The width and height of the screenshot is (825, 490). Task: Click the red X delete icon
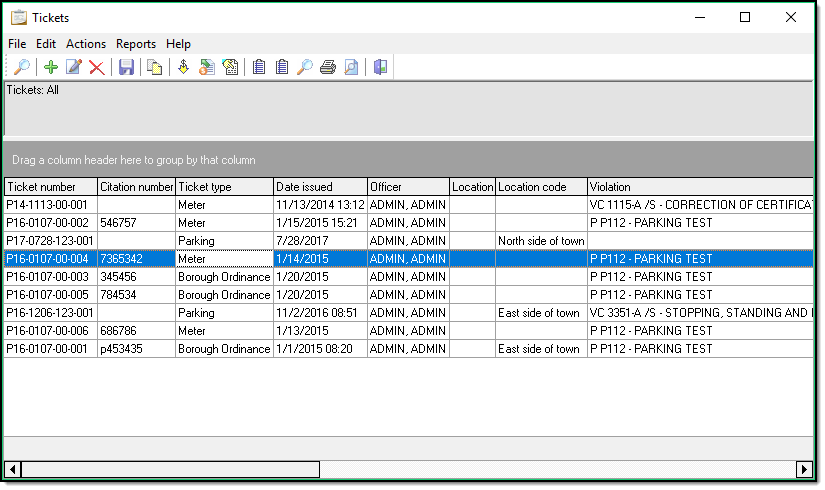pos(96,67)
